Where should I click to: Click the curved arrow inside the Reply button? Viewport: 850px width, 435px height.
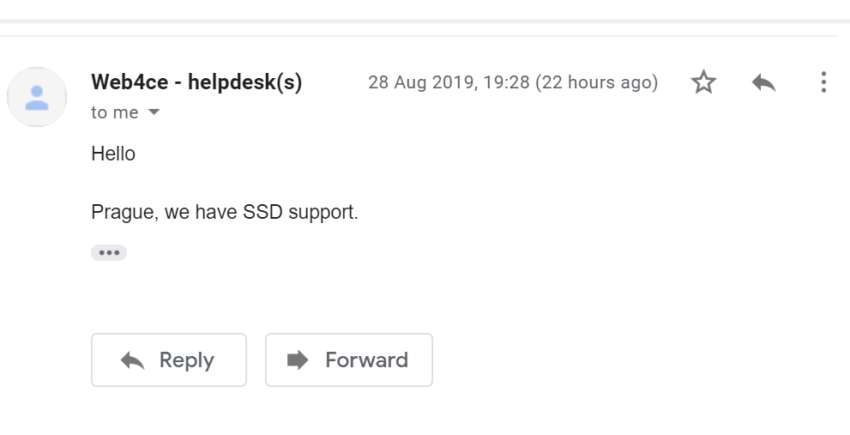pyautogui.click(x=132, y=360)
